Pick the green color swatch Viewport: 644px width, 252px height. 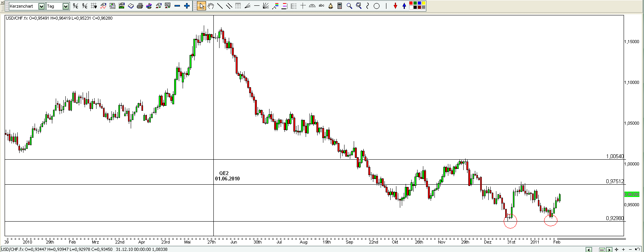pos(415,3)
